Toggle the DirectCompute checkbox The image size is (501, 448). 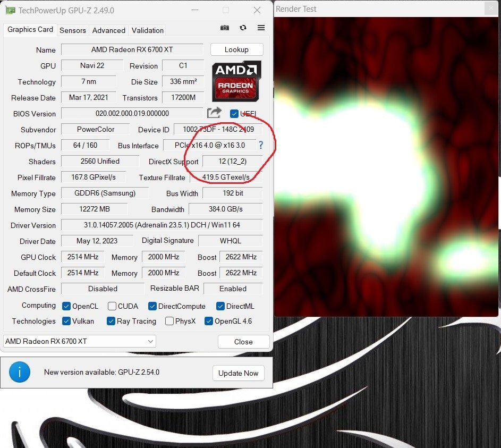point(152,306)
